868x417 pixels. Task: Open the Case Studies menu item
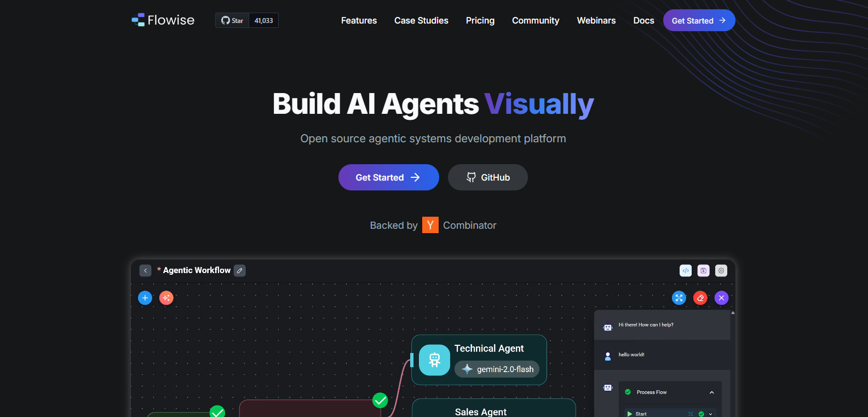click(421, 20)
